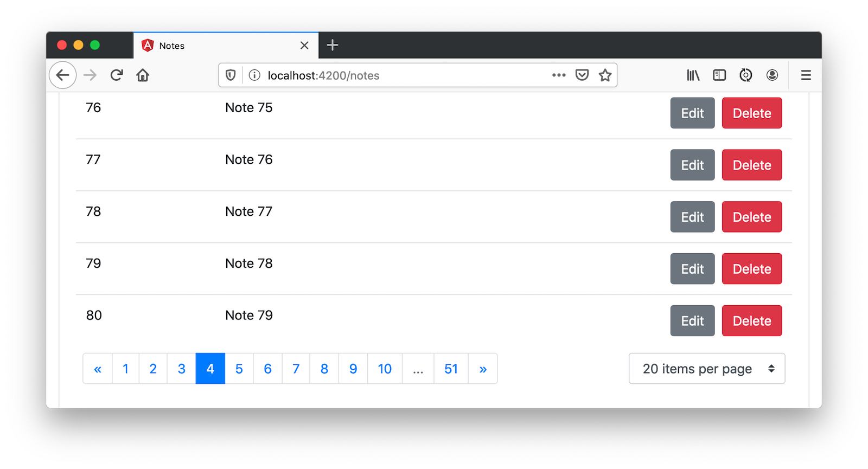868x469 pixels.
Task: Go to page 51 in pagination
Action: (451, 369)
